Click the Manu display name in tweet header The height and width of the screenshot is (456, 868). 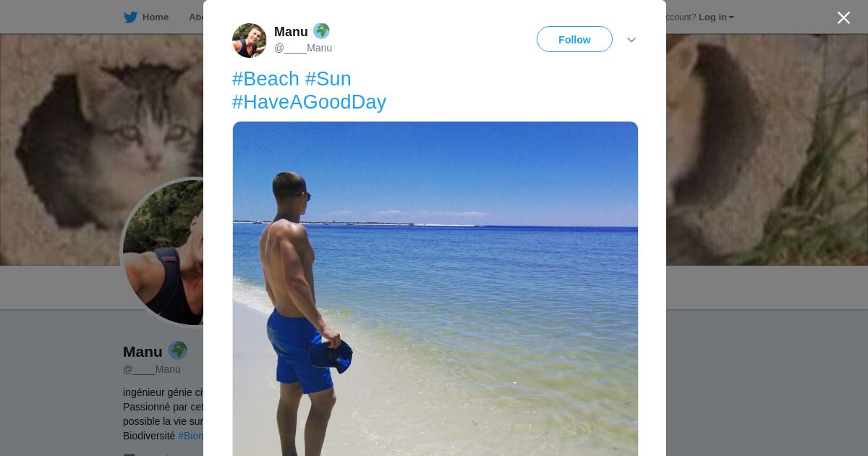(291, 32)
